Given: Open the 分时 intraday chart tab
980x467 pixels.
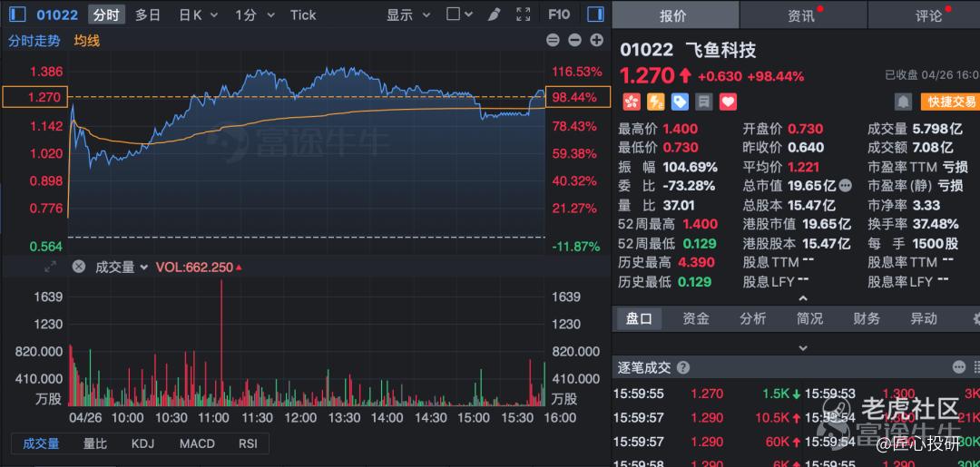Looking at the screenshot, I should 106,15.
